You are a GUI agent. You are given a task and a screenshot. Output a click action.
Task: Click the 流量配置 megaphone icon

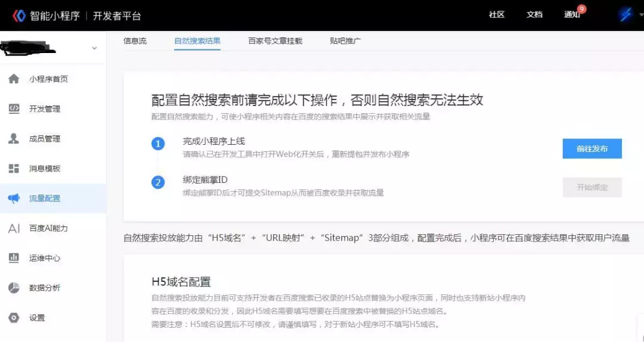pyautogui.click(x=14, y=198)
